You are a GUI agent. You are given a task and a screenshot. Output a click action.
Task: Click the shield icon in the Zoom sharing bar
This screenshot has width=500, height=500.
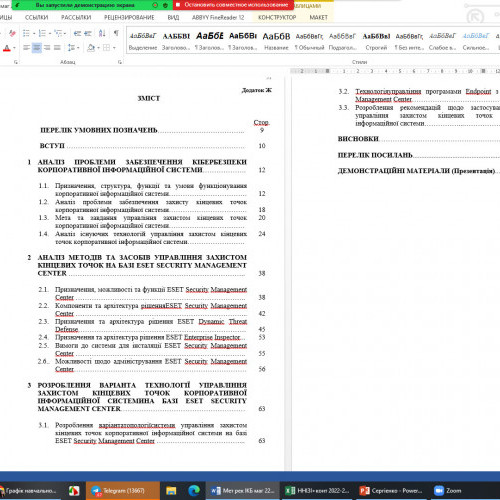click(165, 5)
